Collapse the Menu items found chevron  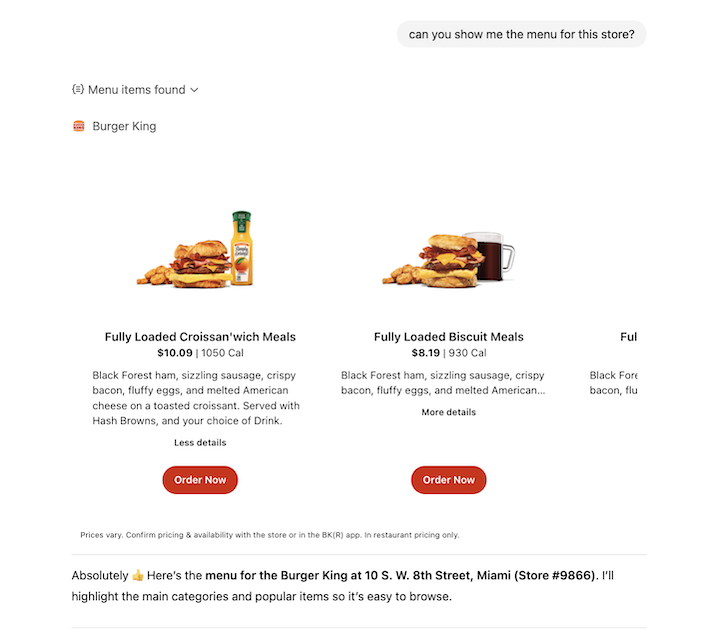click(195, 90)
